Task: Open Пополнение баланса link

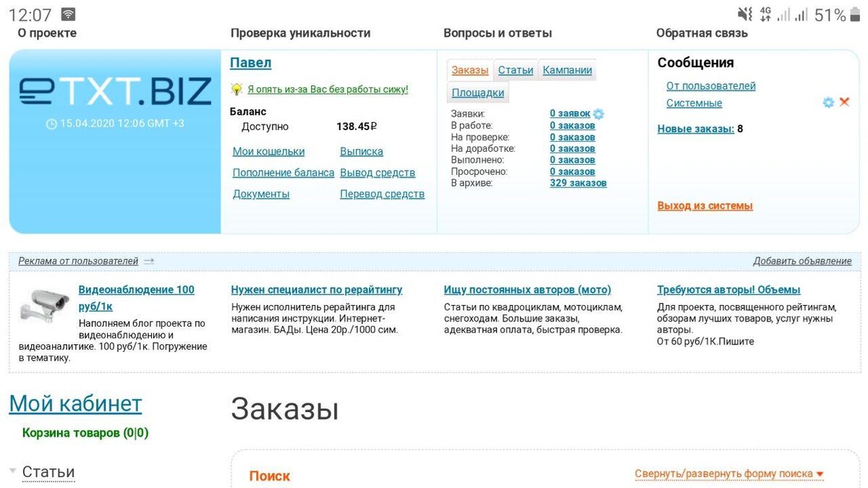Action: coord(284,173)
